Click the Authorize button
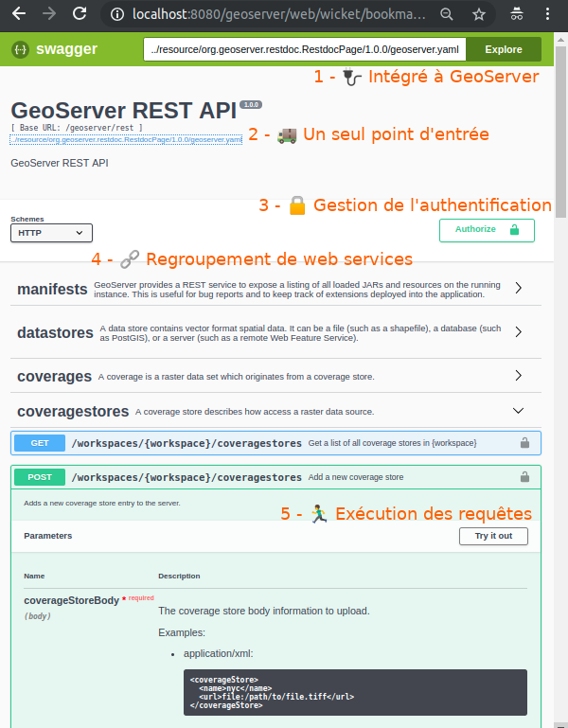This screenshot has height=728, width=568. tap(487, 230)
